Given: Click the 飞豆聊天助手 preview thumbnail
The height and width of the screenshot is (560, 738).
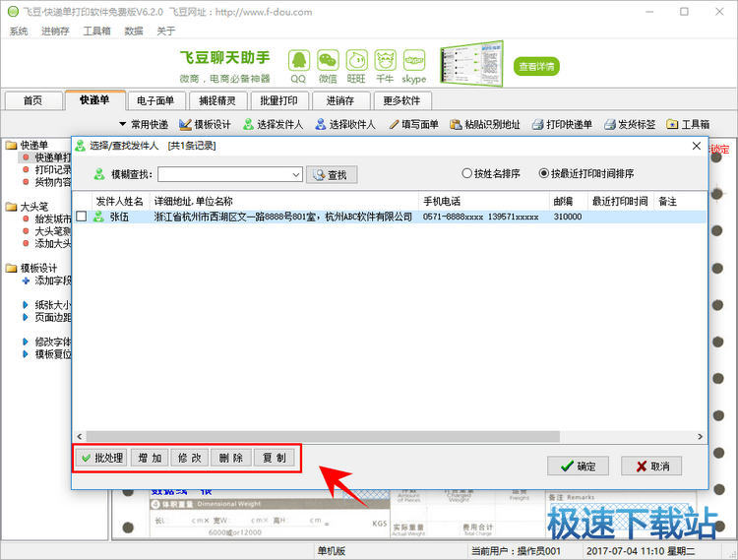Looking at the screenshot, I should pyautogui.click(x=471, y=64).
